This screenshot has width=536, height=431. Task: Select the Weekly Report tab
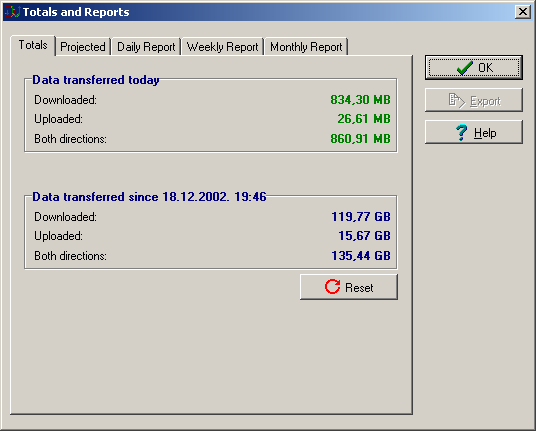tap(223, 46)
